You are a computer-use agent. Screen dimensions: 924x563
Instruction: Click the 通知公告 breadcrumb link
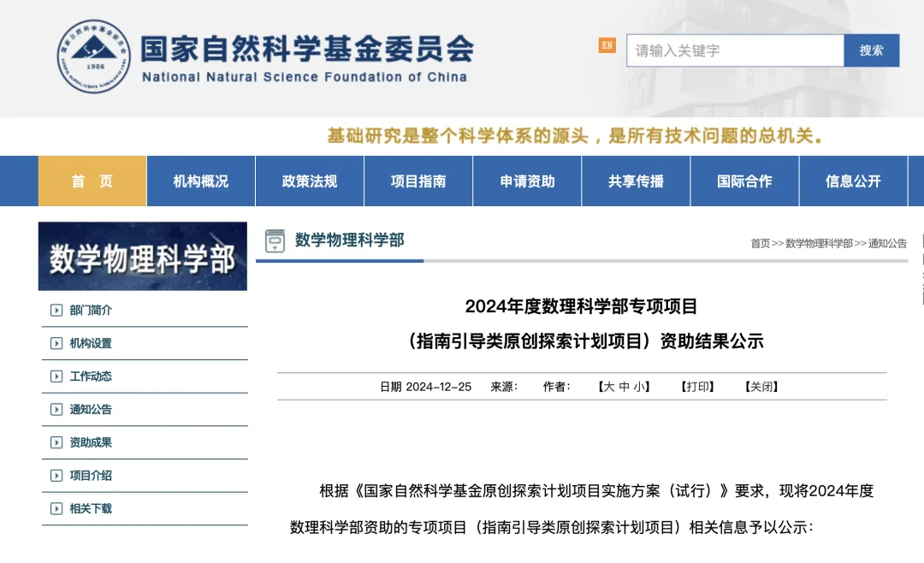coord(887,244)
